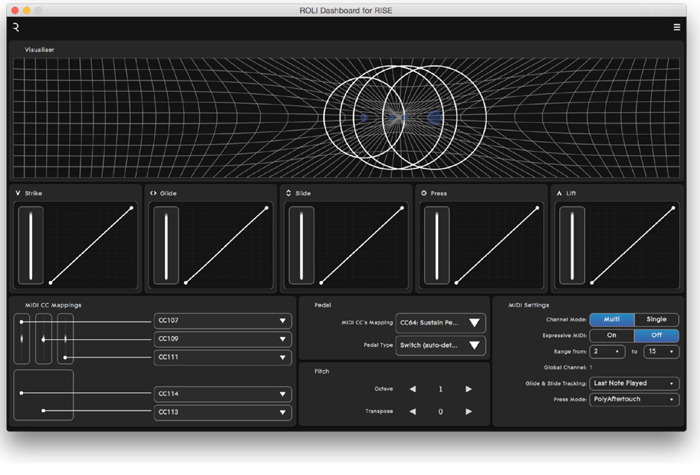Click the Glide sensitivity vertical slider
This screenshot has width=700, height=475.
[166, 246]
